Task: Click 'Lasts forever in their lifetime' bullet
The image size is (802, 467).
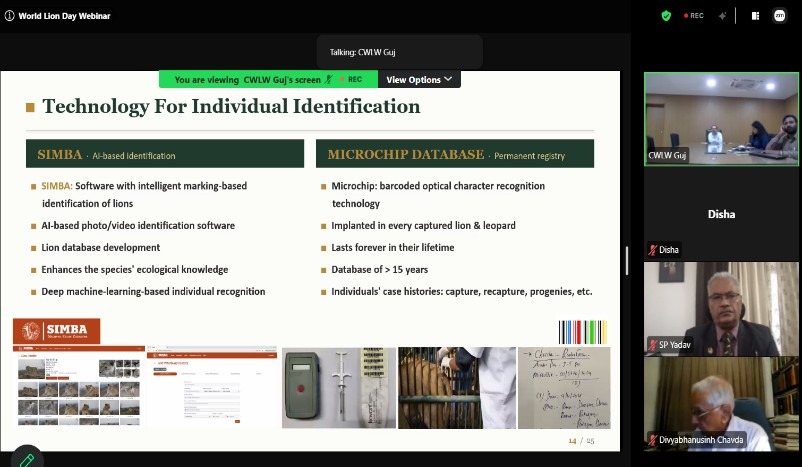Action: coord(393,248)
